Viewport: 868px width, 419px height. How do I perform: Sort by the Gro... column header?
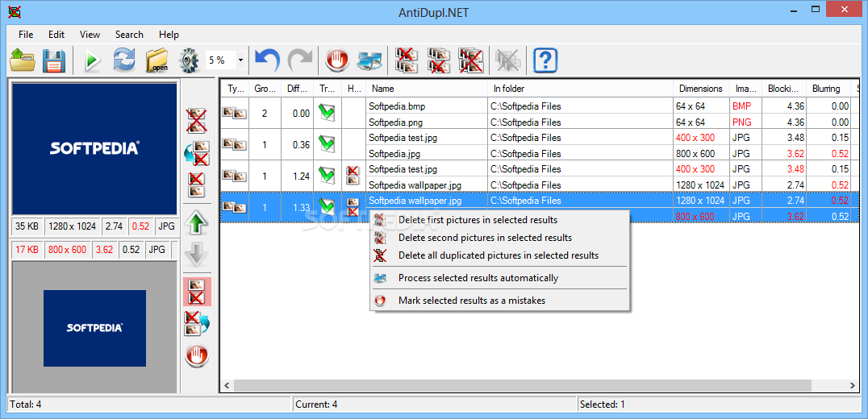click(265, 89)
